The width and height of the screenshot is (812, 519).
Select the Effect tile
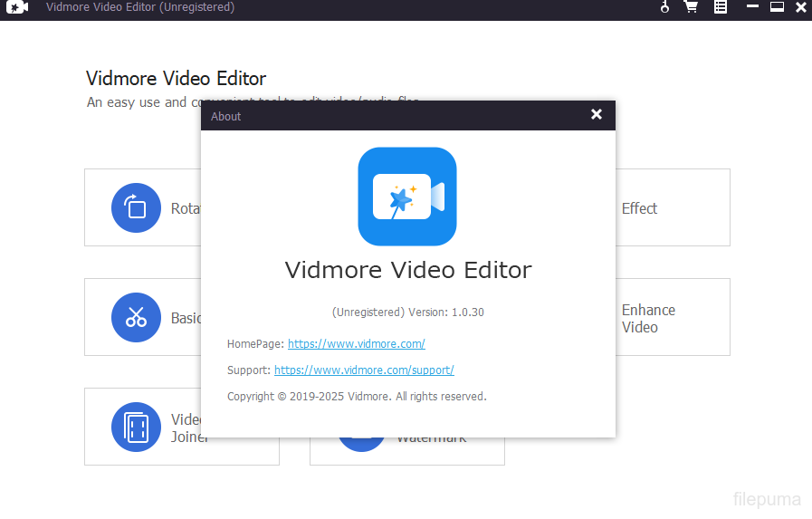point(673,208)
